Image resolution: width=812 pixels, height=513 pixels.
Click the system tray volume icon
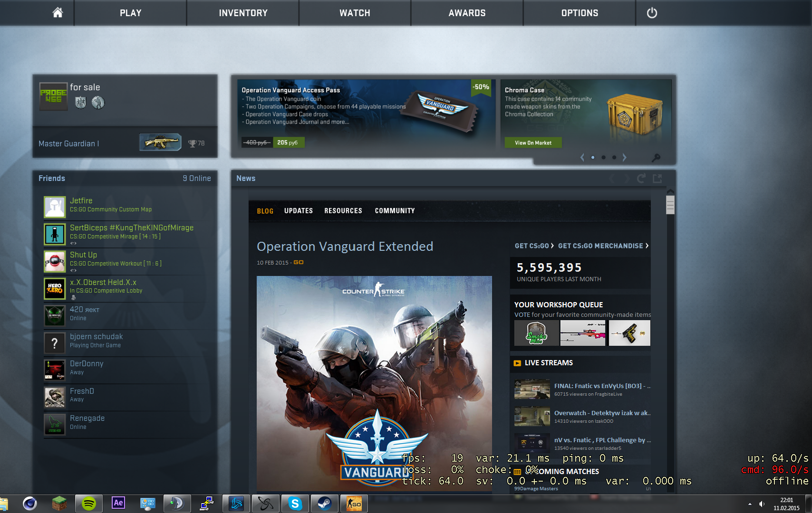click(x=762, y=503)
